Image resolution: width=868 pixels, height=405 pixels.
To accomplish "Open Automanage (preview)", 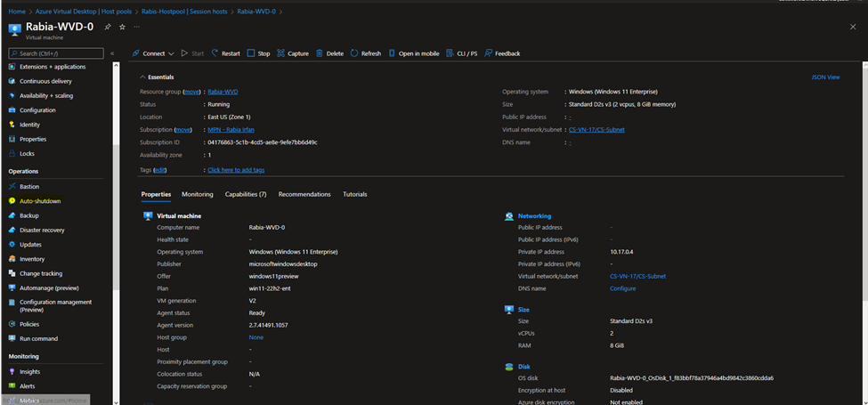I will point(49,288).
